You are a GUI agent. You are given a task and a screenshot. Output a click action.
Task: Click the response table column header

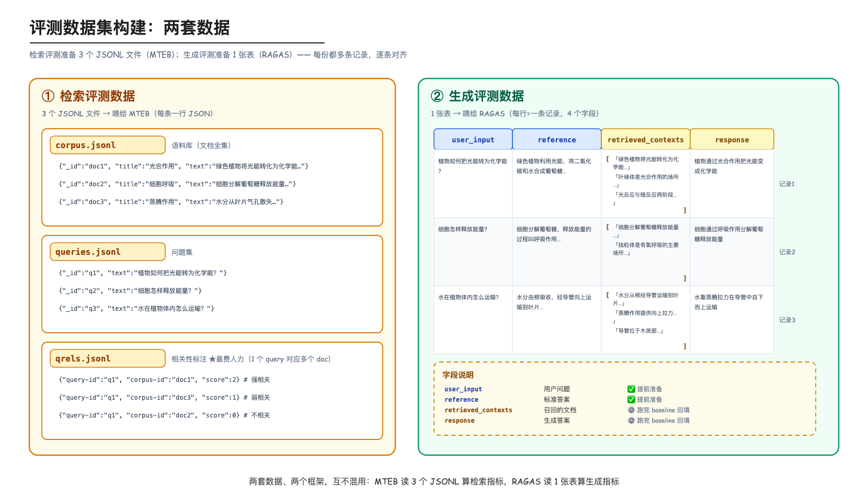point(732,139)
